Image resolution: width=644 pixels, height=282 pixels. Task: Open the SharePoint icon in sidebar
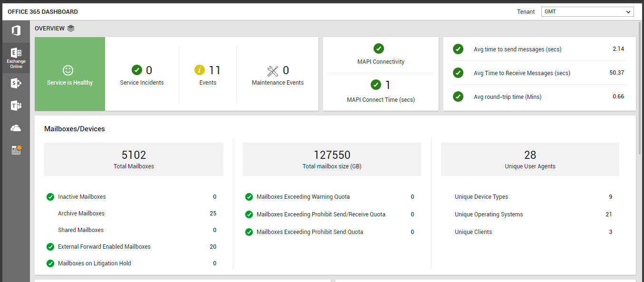point(16,83)
